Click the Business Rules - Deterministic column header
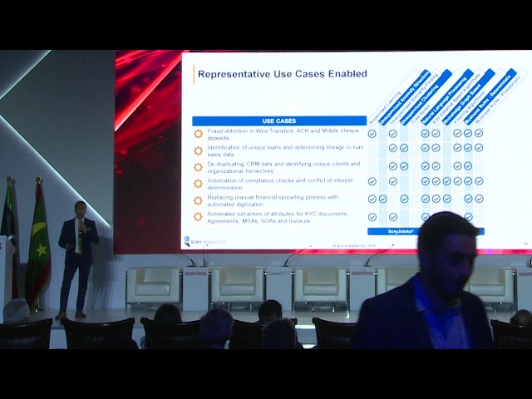This screenshot has height=399, width=532. point(490,97)
